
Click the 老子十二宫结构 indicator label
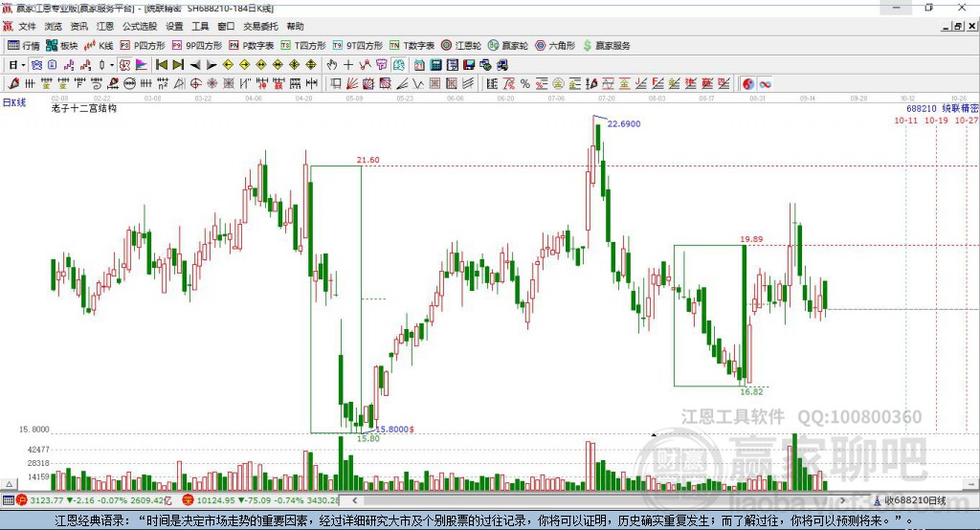pos(84,108)
